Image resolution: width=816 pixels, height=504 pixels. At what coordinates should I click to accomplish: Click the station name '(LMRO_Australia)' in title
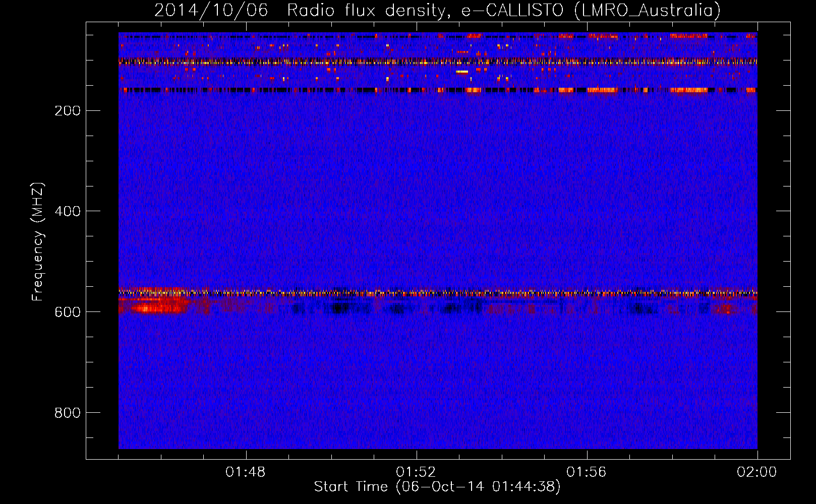click(x=647, y=10)
